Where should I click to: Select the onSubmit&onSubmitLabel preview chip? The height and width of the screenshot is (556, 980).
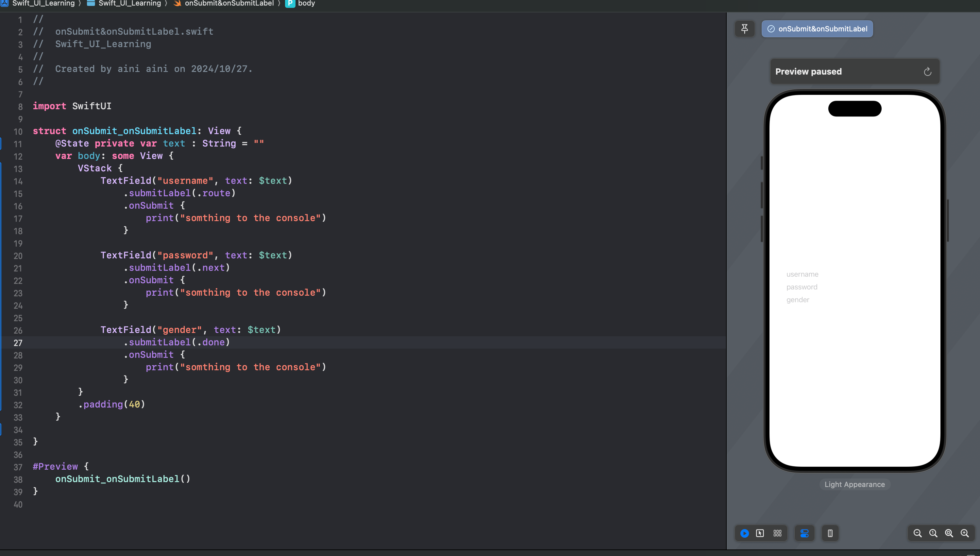[817, 29]
